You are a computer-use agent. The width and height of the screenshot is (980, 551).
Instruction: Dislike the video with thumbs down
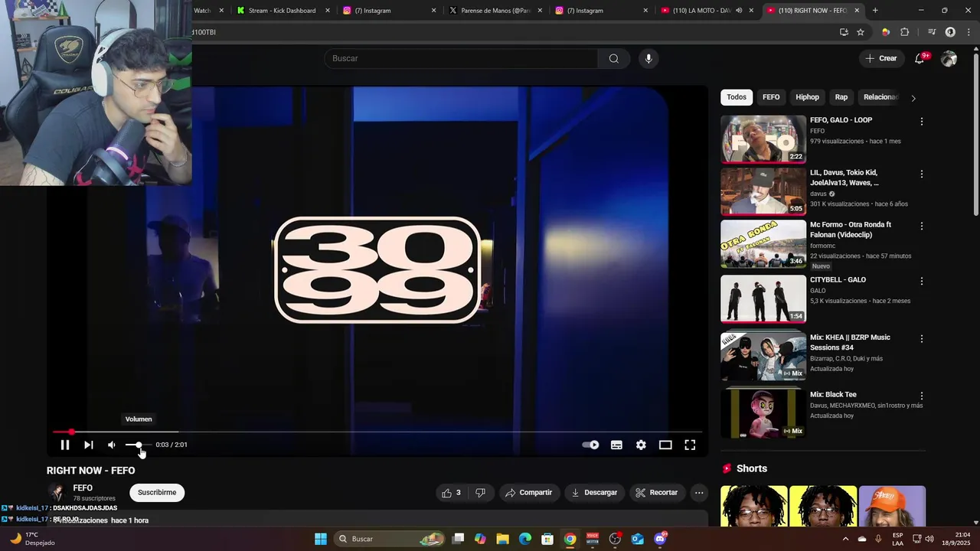481,493
